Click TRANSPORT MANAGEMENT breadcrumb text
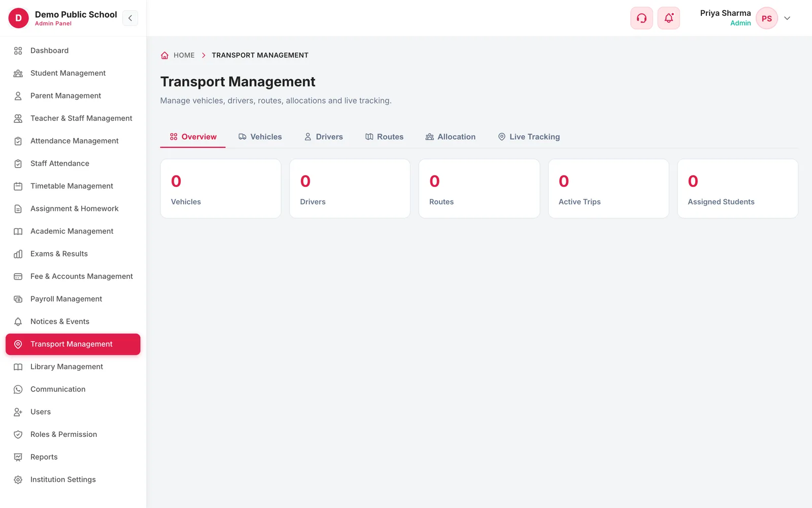The height and width of the screenshot is (508, 812). pos(260,55)
